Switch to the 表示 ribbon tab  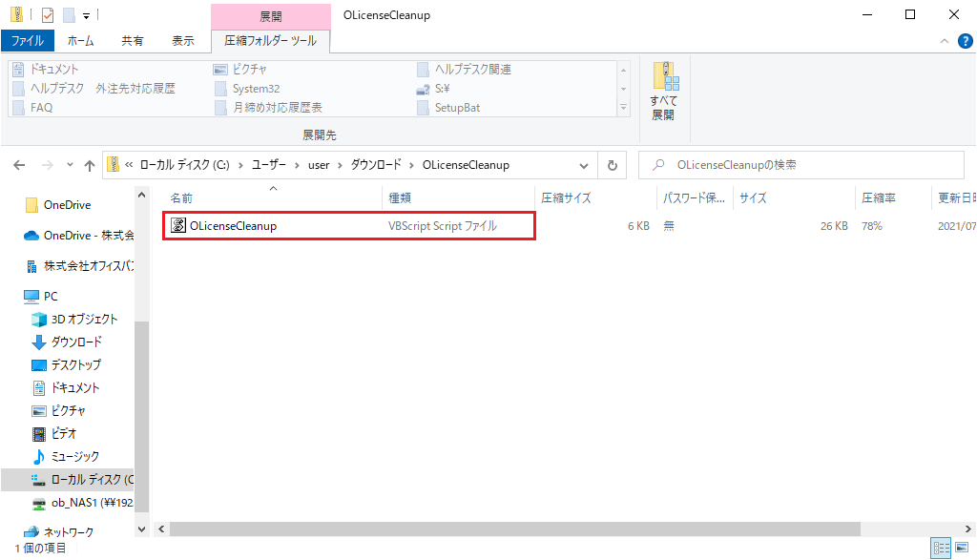tap(182, 41)
